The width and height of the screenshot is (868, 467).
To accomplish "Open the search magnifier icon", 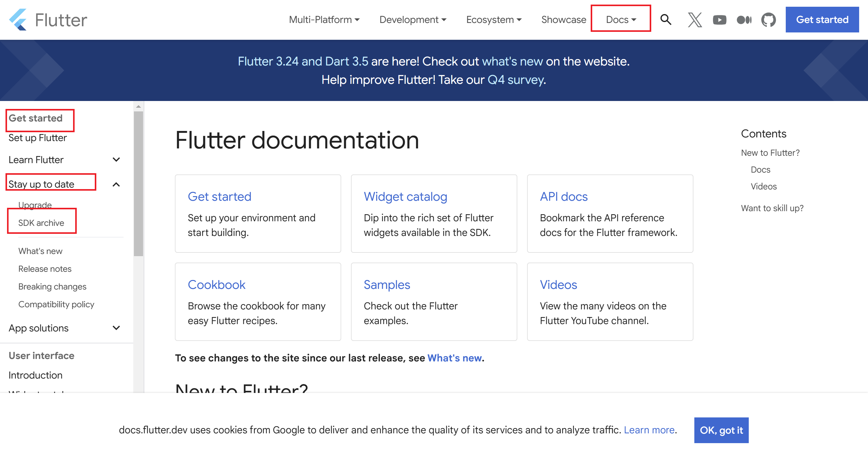I will [666, 20].
